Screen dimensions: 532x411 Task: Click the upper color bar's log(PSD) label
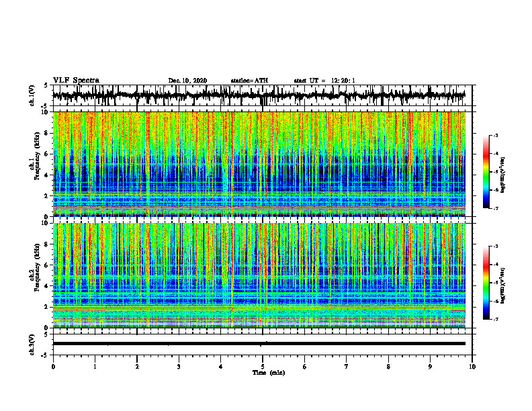[503, 175]
